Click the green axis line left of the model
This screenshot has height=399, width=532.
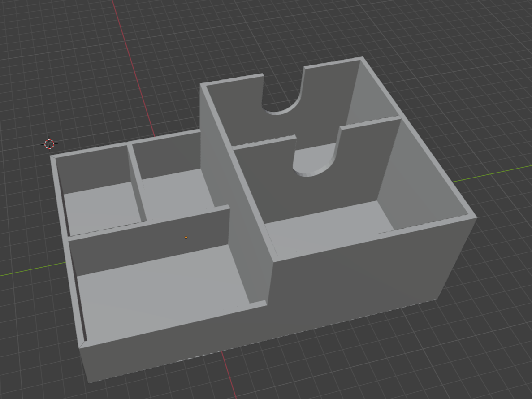coord(33,269)
